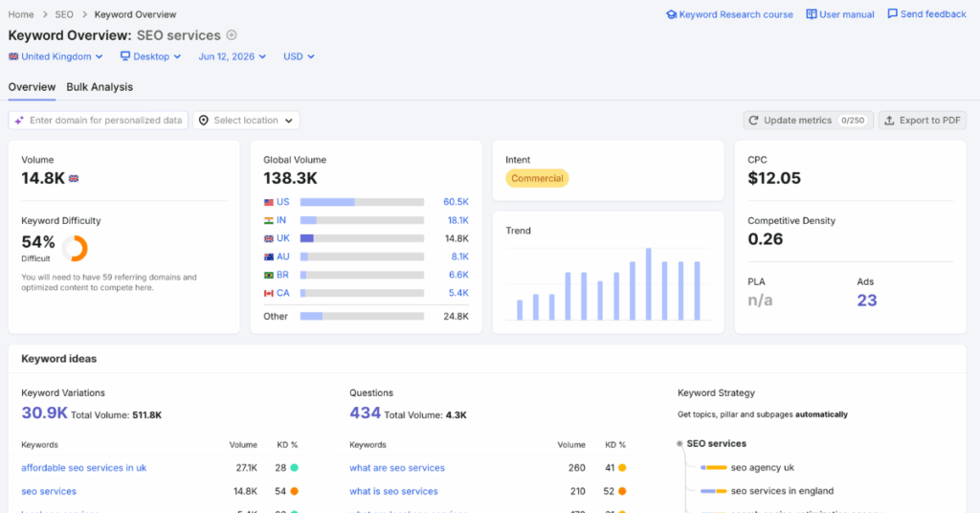Image resolution: width=980 pixels, height=513 pixels.
Task: Click the what is seo services question
Action: (x=393, y=491)
